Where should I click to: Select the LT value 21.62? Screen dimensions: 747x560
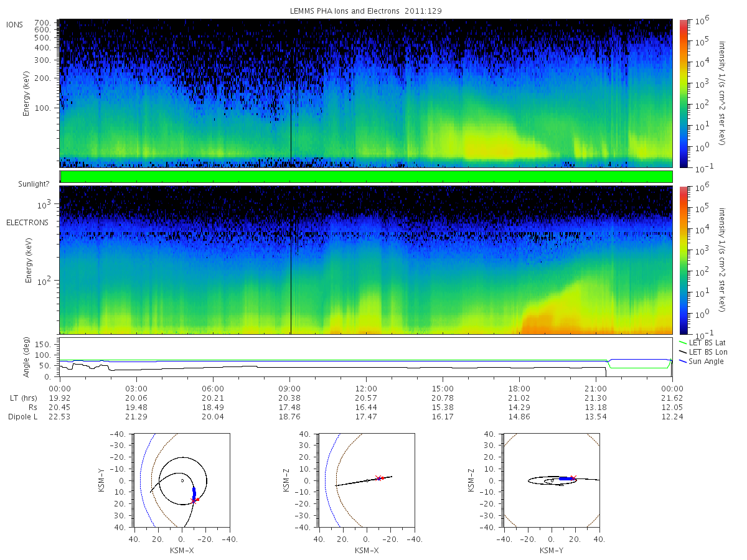coord(672,398)
